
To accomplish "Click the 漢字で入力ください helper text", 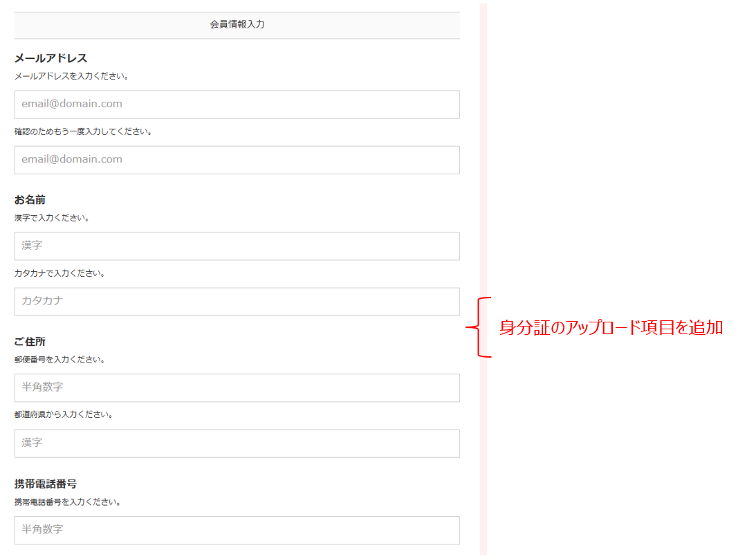I will [x=52, y=218].
